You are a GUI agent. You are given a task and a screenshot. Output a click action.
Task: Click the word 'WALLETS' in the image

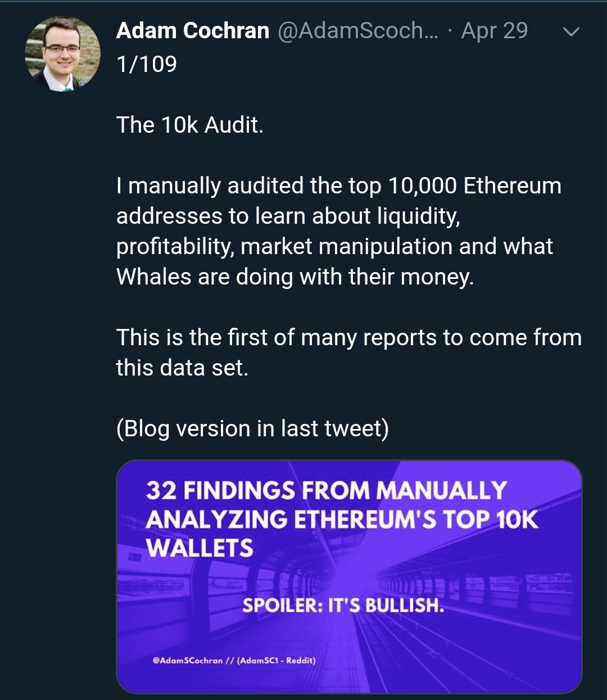[200, 548]
